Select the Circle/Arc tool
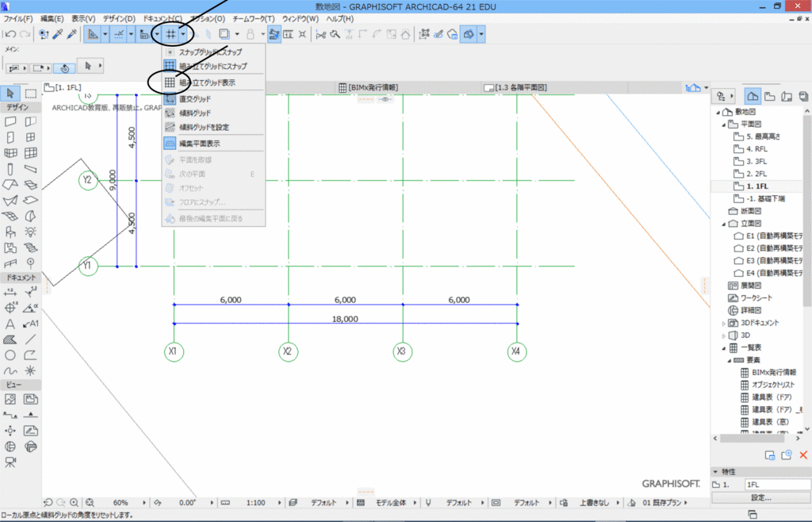This screenshot has height=522, width=812. point(10,355)
